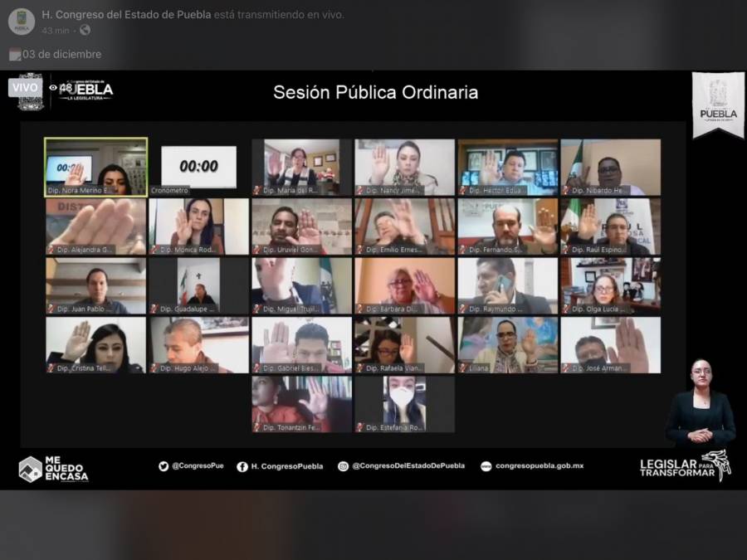Select the Cronómetro timer tile
The width and height of the screenshot is (747, 560).
[x=198, y=167]
